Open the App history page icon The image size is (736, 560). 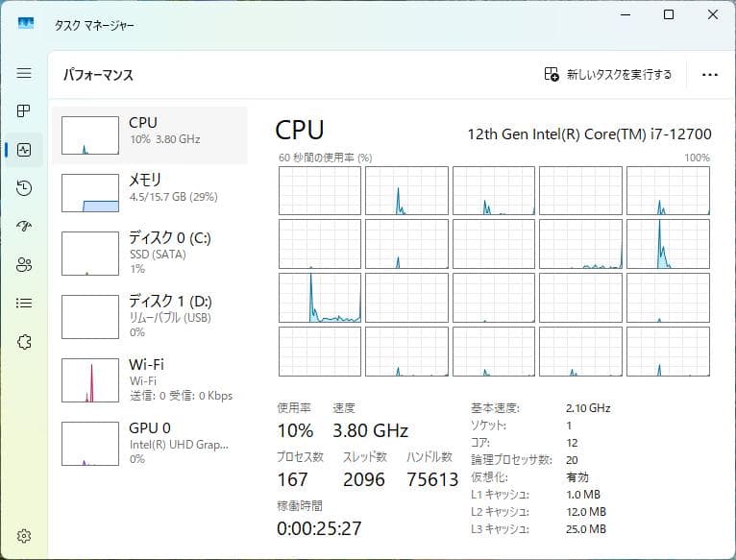24,188
